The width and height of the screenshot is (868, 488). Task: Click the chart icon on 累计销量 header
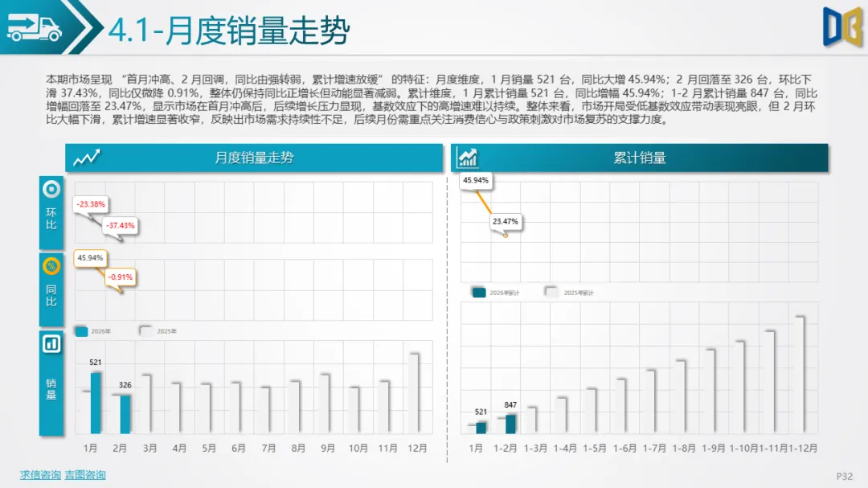tap(465, 158)
